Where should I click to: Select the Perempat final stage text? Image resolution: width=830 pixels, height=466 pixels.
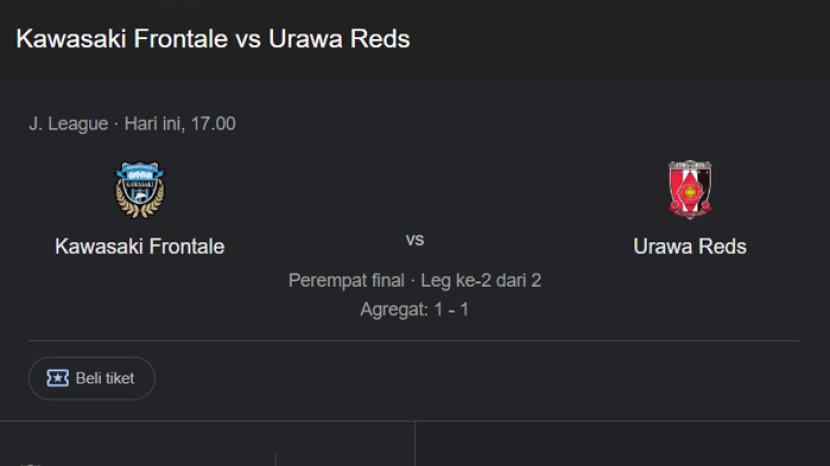(346, 280)
